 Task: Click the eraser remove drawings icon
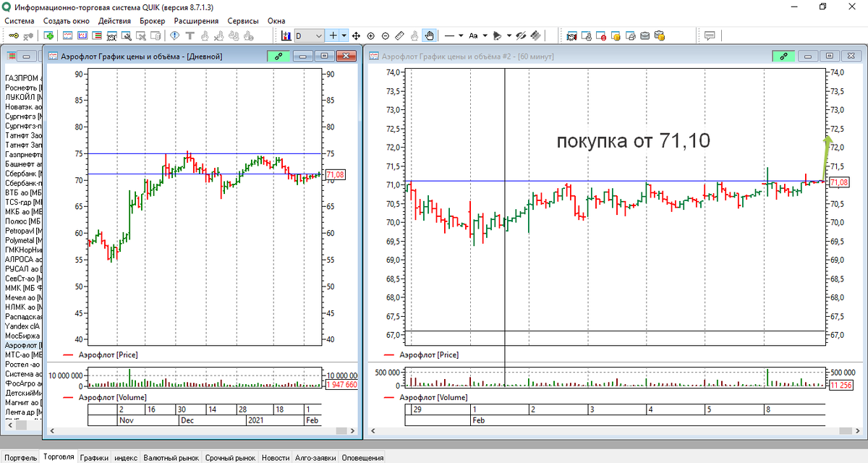[x=536, y=35]
